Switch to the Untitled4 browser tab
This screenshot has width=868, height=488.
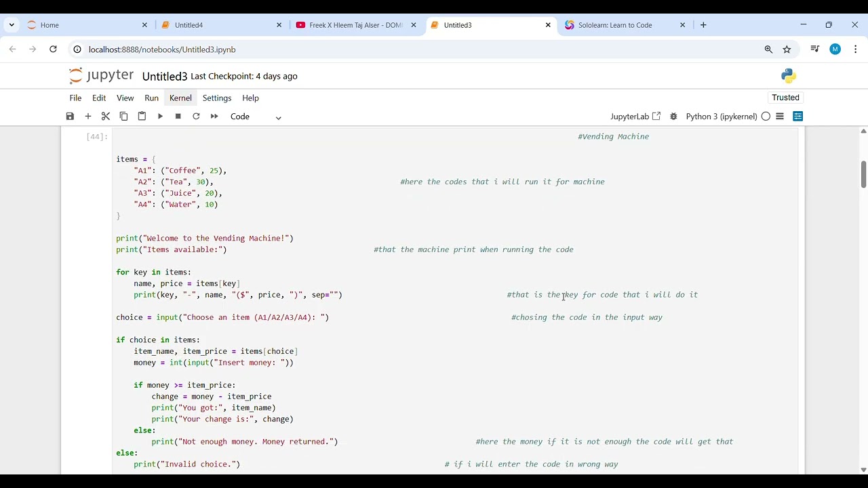click(222, 25)
